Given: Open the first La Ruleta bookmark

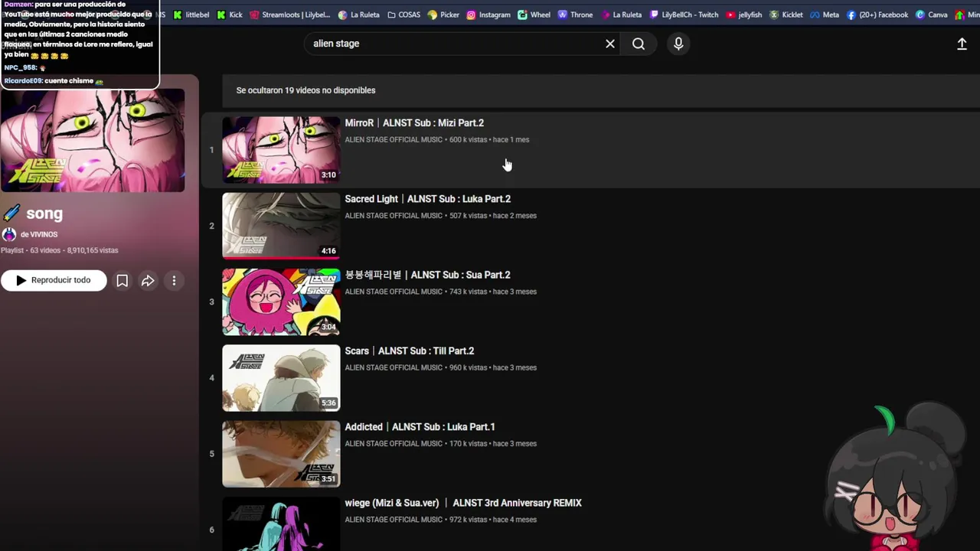Looking at the screenshot, I should point(359,15).
